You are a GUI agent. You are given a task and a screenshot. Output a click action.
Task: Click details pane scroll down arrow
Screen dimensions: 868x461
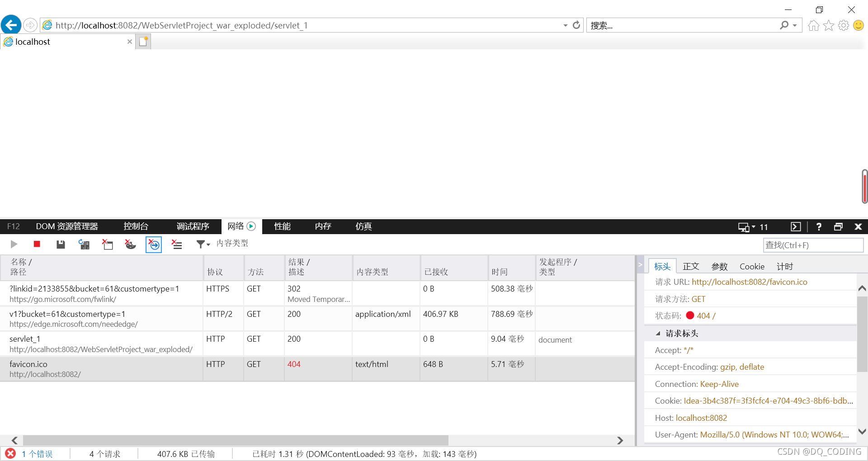pyautogui.click(x=862, y=432)
